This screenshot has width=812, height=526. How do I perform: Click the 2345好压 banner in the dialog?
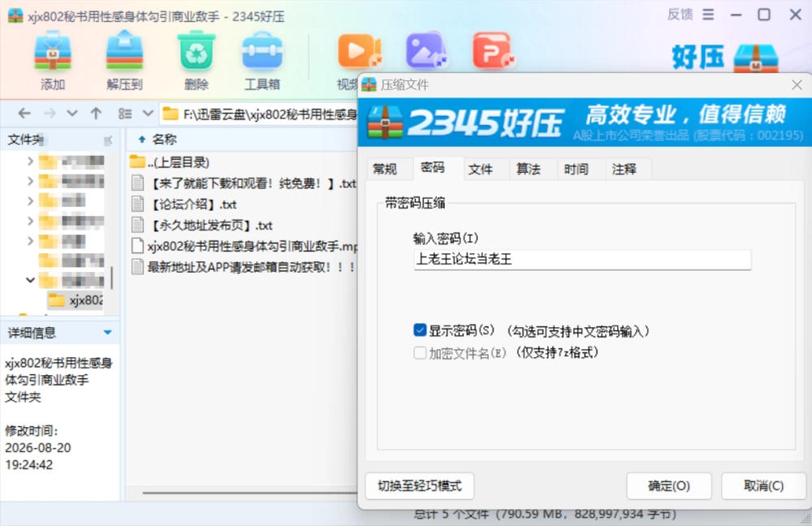coord(585,123)
